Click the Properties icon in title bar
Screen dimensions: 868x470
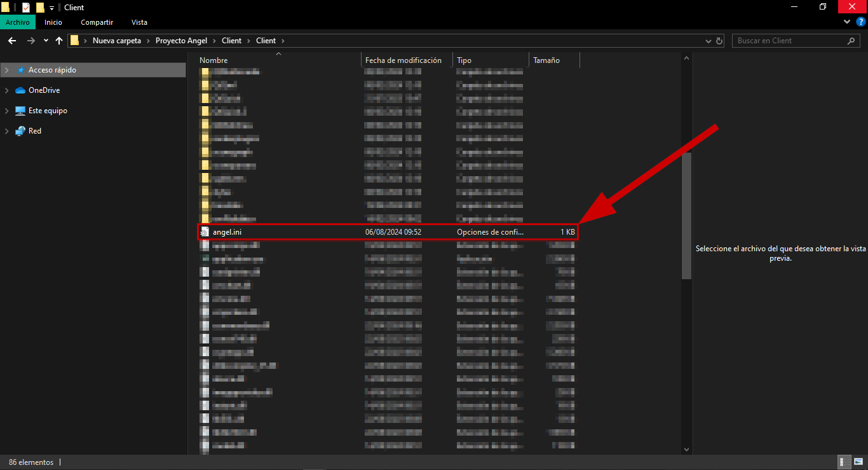(26, 8)
